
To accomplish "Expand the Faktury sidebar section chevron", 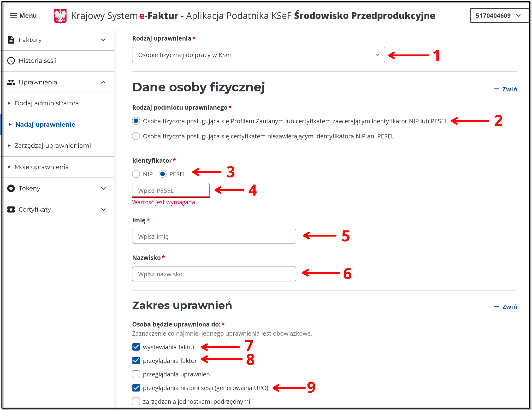I will (x=103, y=40).
